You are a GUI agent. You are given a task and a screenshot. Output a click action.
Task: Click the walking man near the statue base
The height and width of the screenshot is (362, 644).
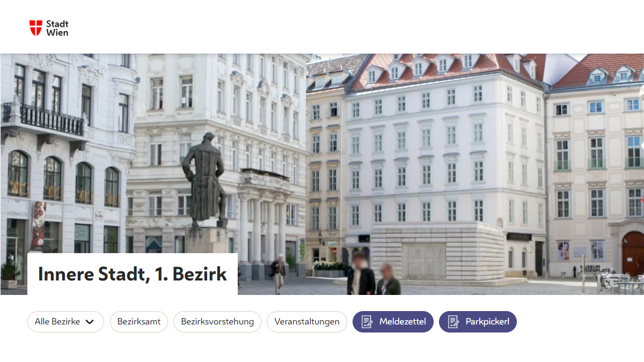point(277,274)
